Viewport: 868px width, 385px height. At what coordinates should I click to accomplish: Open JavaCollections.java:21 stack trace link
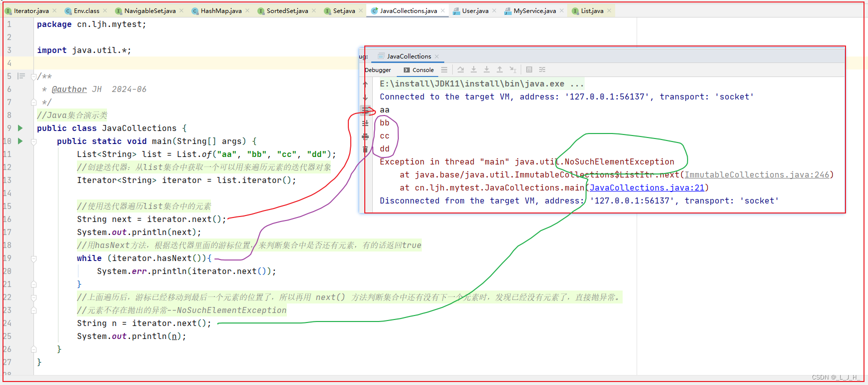(647, 187)
